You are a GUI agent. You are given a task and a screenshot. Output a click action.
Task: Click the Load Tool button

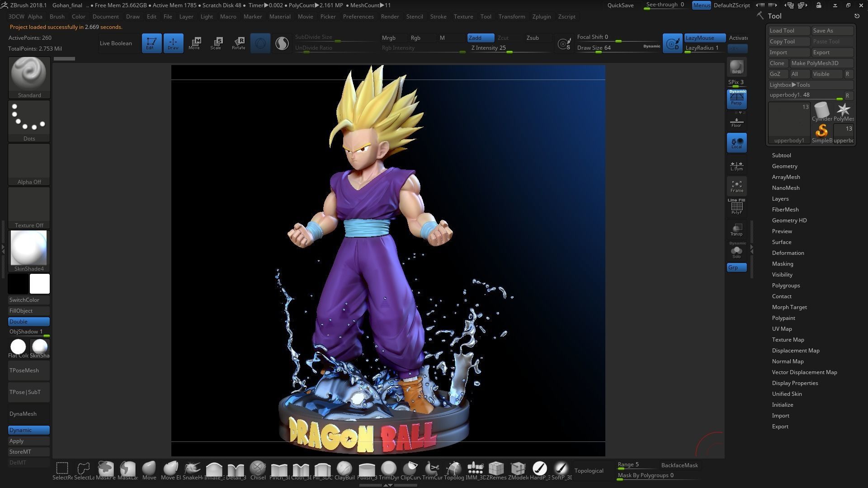[x=789, y=31]
